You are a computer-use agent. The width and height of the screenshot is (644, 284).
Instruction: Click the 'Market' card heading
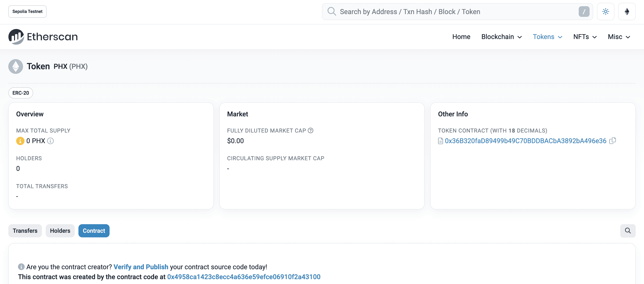point(238,114)
